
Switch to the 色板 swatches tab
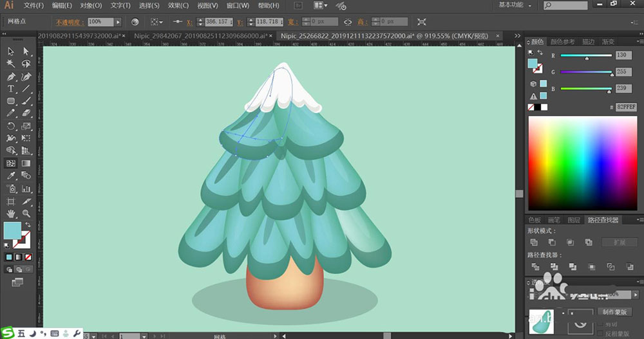tap(535, 220)
